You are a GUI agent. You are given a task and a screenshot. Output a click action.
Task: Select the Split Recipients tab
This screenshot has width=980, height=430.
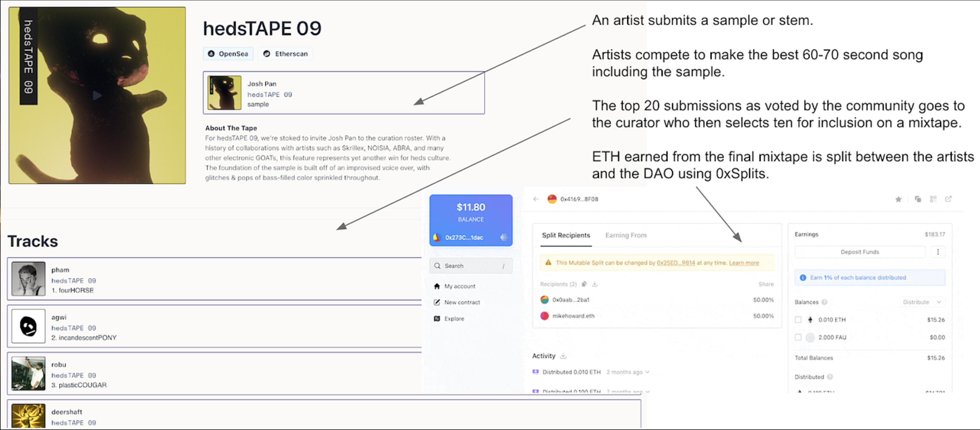(566, 235)
